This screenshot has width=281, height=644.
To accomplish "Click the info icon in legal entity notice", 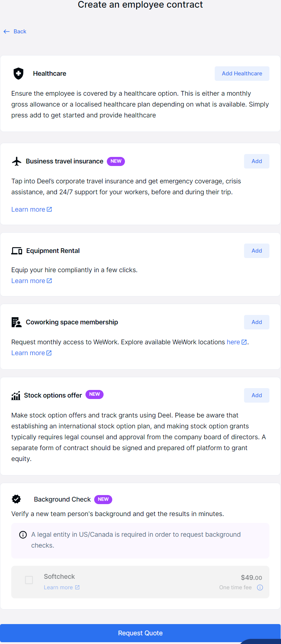I will (23, 535).
